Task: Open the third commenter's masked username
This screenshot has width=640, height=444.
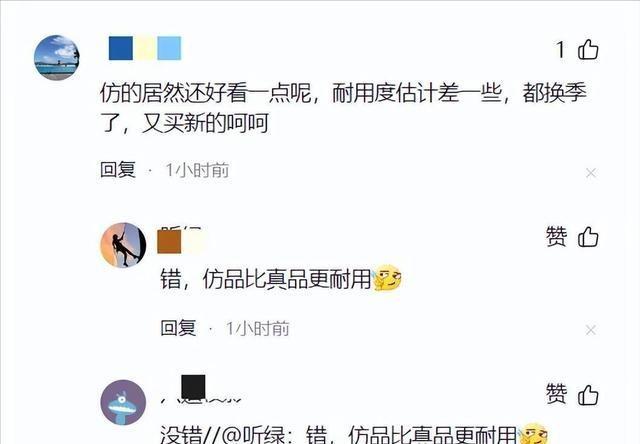Action: pyautogui.click(x=202, y=390)
